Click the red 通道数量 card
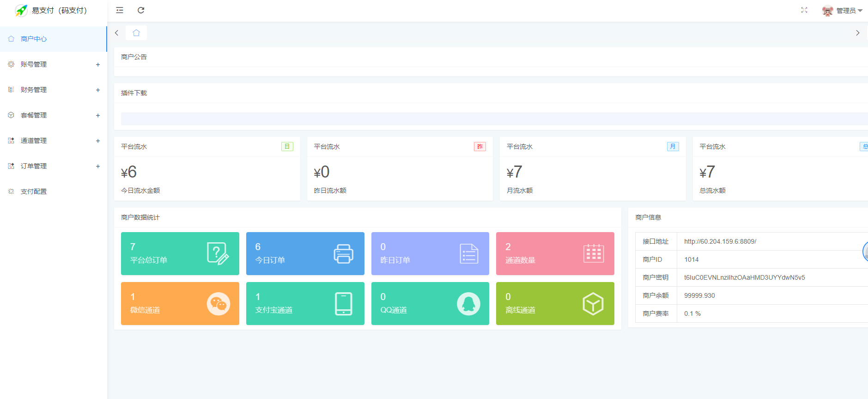868x399 pixels. 555,253
